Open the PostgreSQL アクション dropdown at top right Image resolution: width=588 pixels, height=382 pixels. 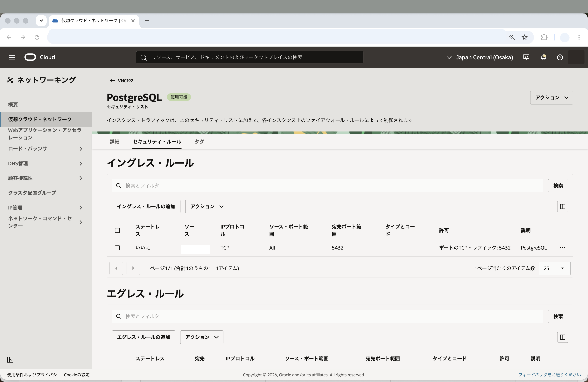tap(551, 98)
